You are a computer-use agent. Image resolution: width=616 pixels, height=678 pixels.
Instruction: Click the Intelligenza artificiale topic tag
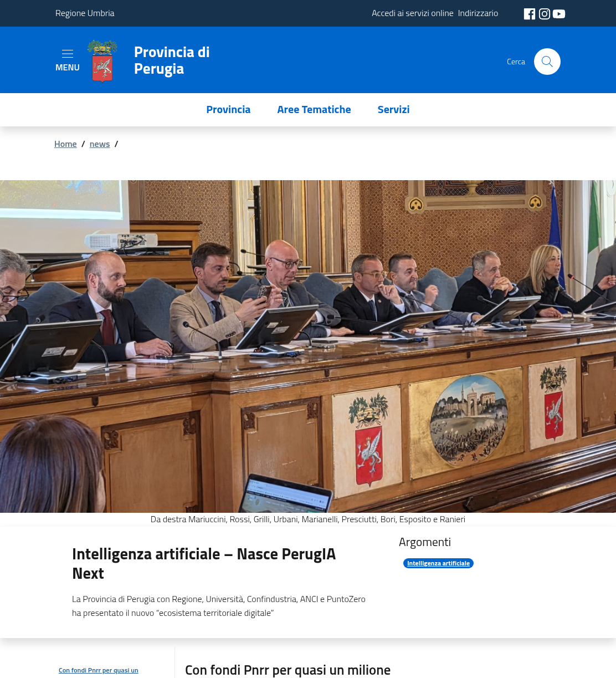click(x=438, y=563)
